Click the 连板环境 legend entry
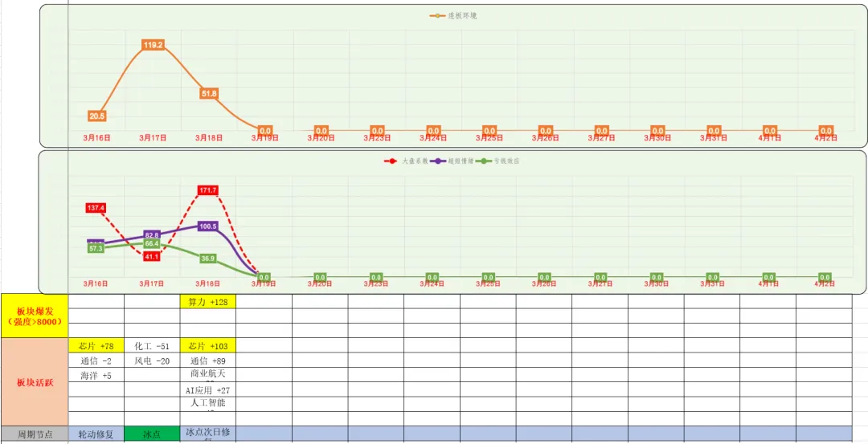Viewport: 868px width, 444px height. 453,16
